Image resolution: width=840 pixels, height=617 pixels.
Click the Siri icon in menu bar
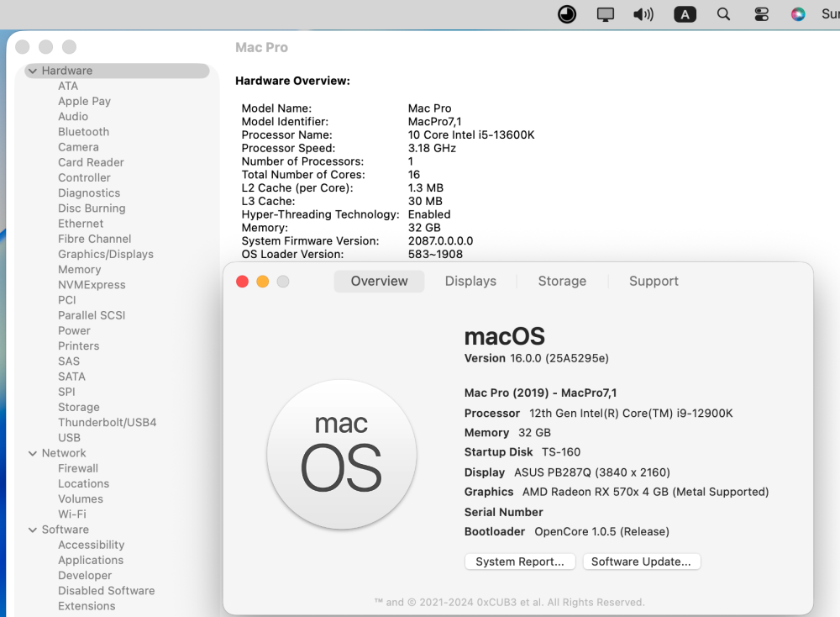pyautogui.click(x=798, y=14)
